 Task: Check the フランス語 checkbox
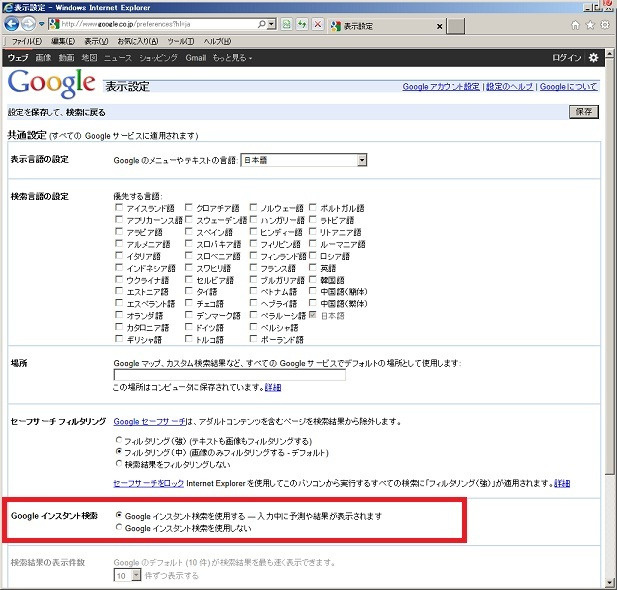[x=253, y=267]
